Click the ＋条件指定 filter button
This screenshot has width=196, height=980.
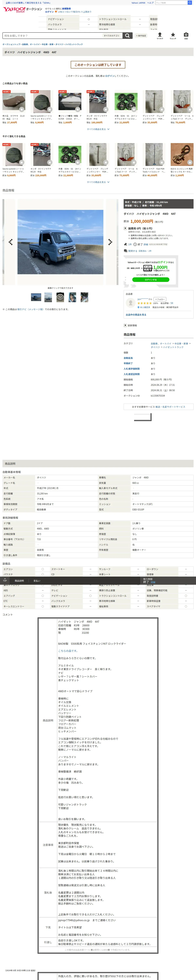(141, 35)
